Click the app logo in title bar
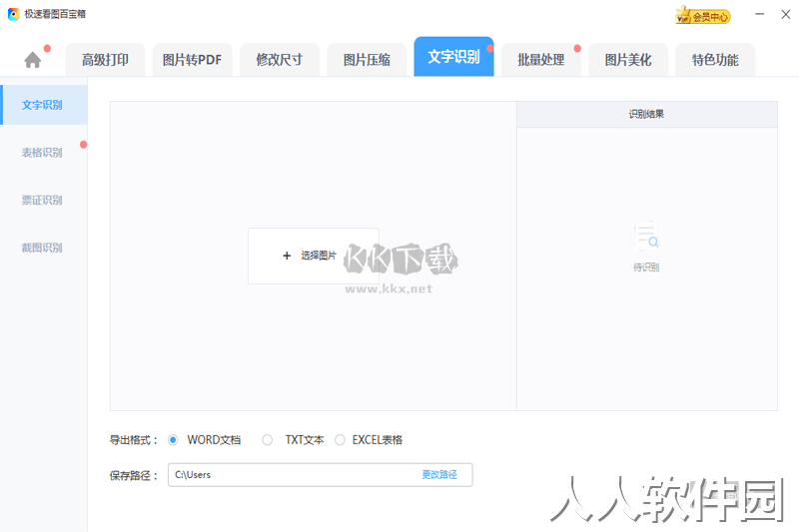The image size is (799, 532). pos(13,14)
